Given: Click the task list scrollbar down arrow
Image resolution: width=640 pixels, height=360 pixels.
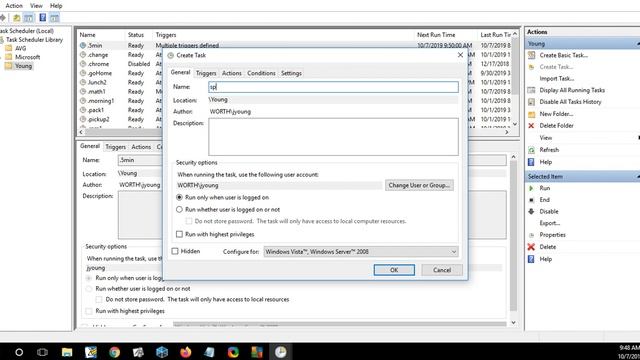Looking at the screenshot, I should pos(515,124).
